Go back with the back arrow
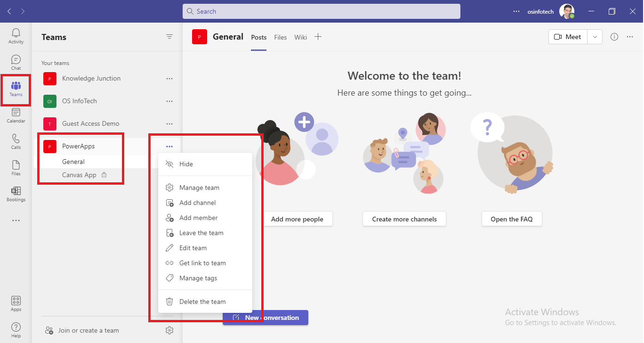644x343 pixels. coord(9,11)
